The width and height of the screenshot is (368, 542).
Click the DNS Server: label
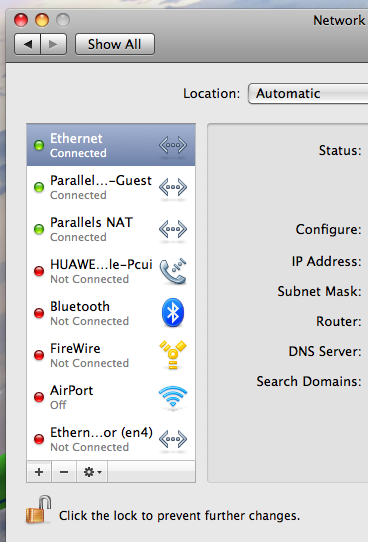point(325,352)
